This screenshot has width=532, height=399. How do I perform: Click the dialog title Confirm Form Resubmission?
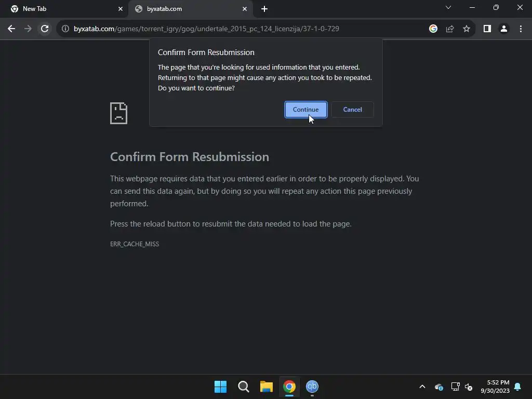(x=206, y=52)
